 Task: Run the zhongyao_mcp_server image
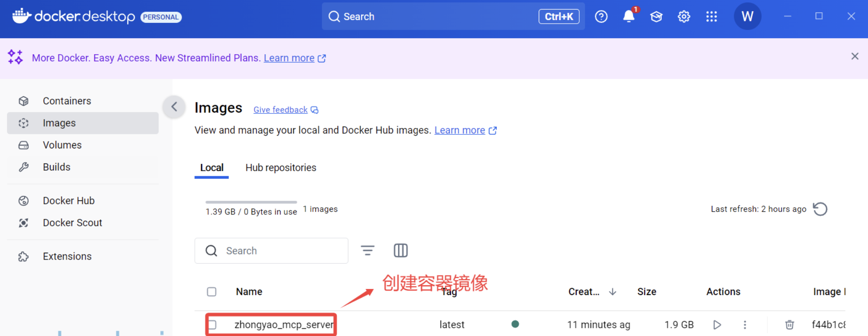[717, 325]
